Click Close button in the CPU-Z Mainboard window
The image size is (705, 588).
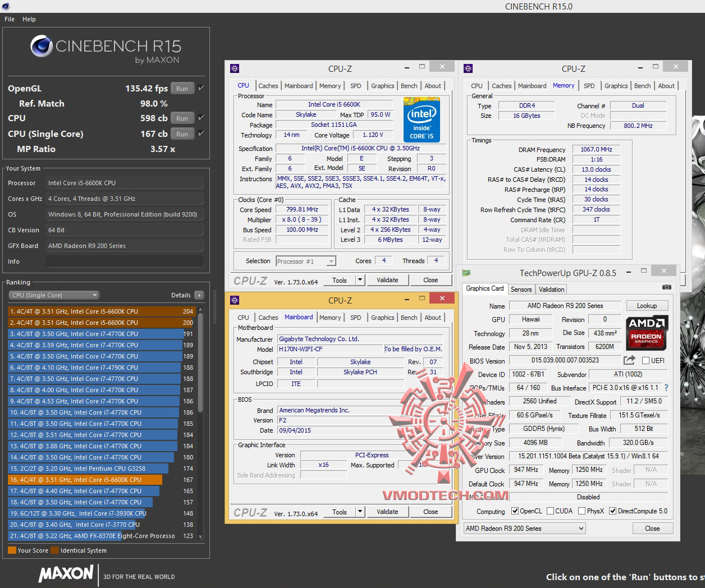pos(431,512)
